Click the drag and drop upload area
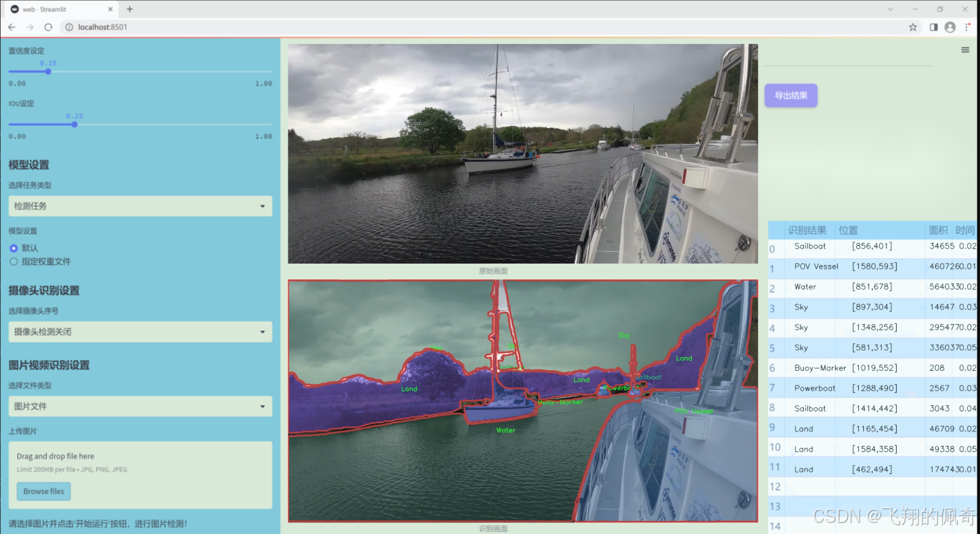Viewport: 980px width, 534px height. click(x=140, y=475)
